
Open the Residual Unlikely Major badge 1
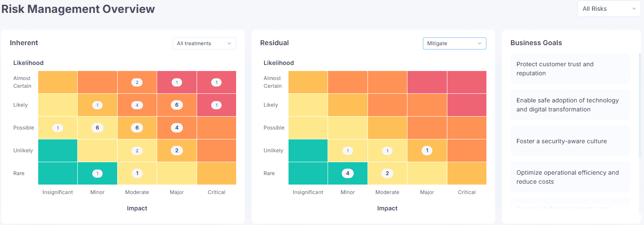tap(427, 151)
